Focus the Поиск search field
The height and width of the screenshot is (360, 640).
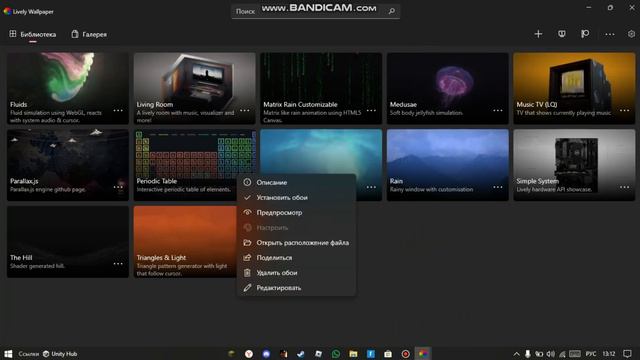coord(316,11)
